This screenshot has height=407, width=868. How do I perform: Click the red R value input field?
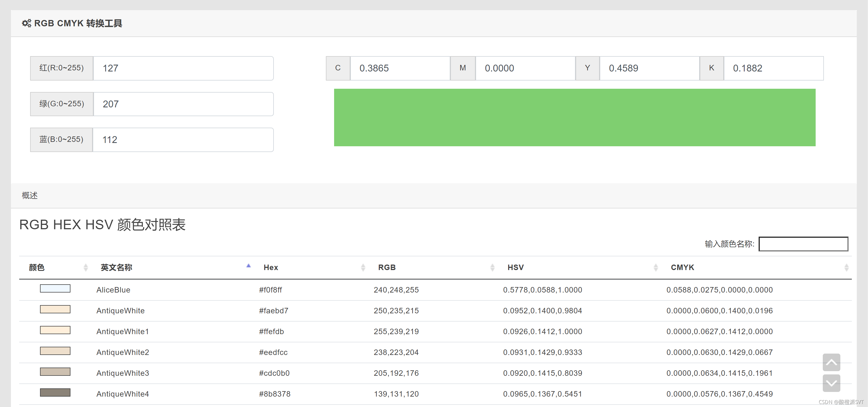tap(183, 68)
